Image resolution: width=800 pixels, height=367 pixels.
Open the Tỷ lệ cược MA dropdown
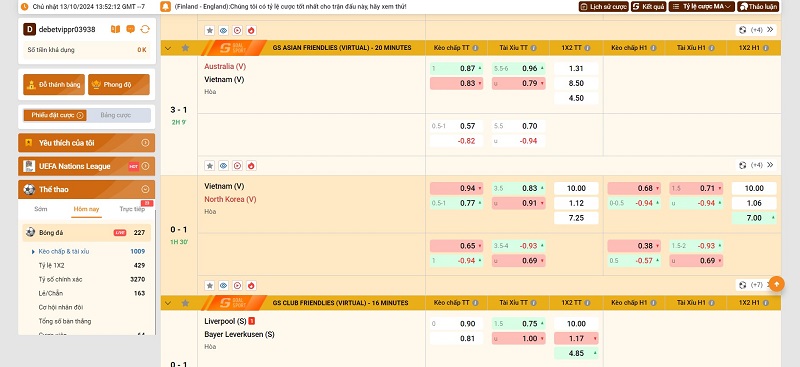click(702, 7)
